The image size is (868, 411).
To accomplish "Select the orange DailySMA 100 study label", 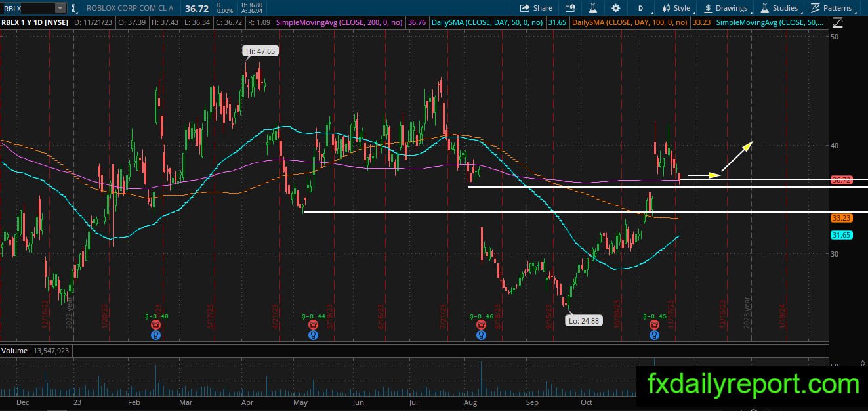I will [629, 22].
